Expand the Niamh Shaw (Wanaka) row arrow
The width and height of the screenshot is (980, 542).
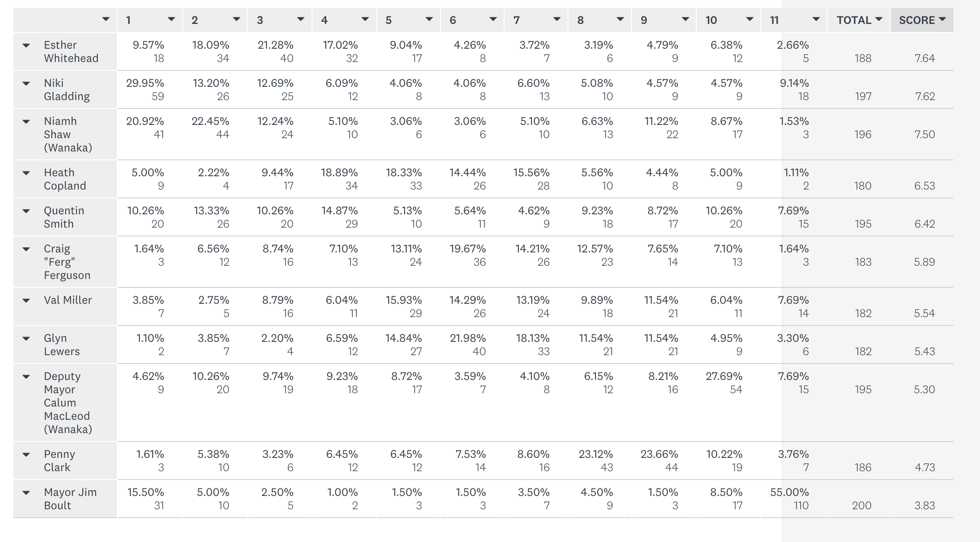(x=26, y=121)
